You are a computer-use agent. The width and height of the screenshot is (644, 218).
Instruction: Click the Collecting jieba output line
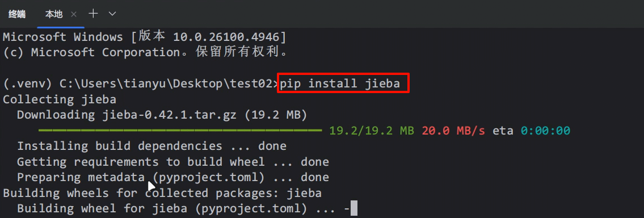pyautogui.click(x=60, y=99)
